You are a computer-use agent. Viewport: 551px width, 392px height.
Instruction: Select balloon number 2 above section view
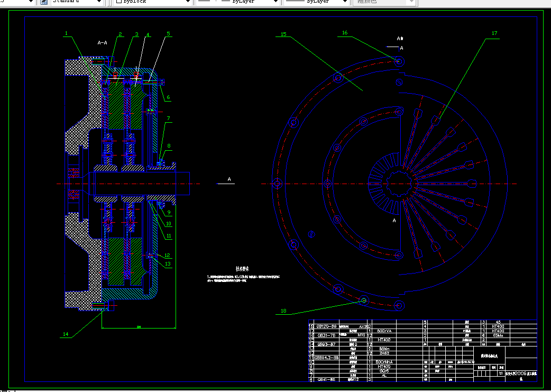click(x=120, y=34)
